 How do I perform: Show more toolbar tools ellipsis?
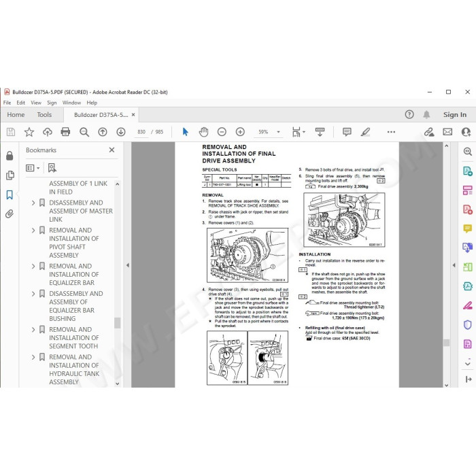tap(391, 132)
